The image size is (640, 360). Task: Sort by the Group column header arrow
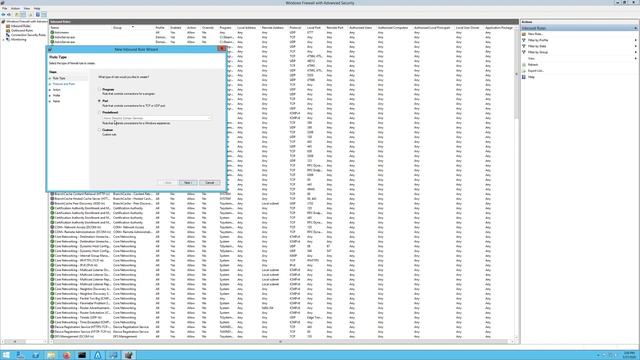point(133,27)
